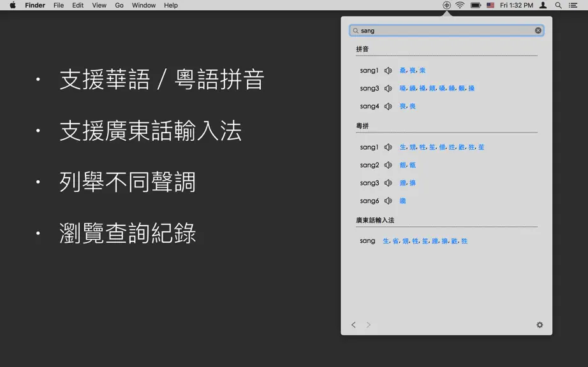Screen dimensions: 588x367
Task: Play audio for Jyutping sang2
Action: point(388,165)
